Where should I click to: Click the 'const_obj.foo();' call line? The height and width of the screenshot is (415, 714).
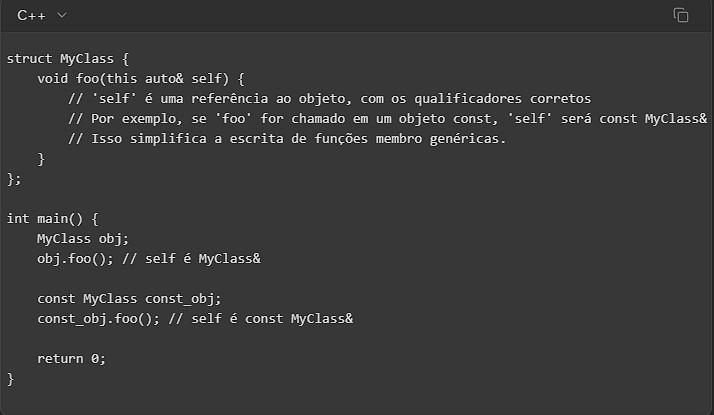[x=98, y=318]
